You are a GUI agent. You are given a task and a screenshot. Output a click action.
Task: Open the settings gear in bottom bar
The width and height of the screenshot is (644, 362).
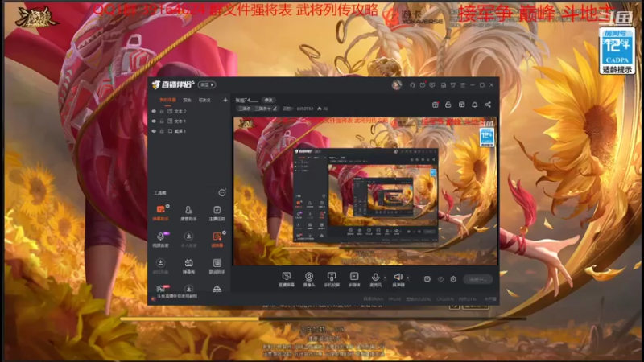(453, 278)
